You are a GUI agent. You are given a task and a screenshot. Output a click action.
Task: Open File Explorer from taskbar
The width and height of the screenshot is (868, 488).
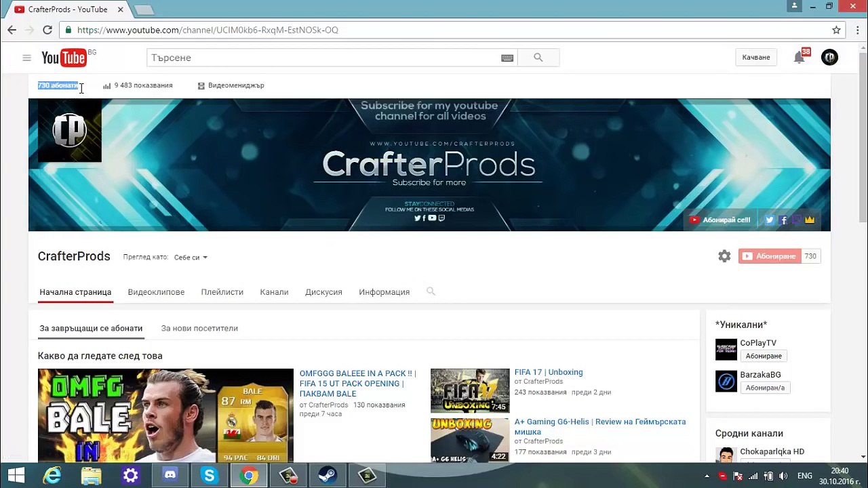(x=92, y=476)
